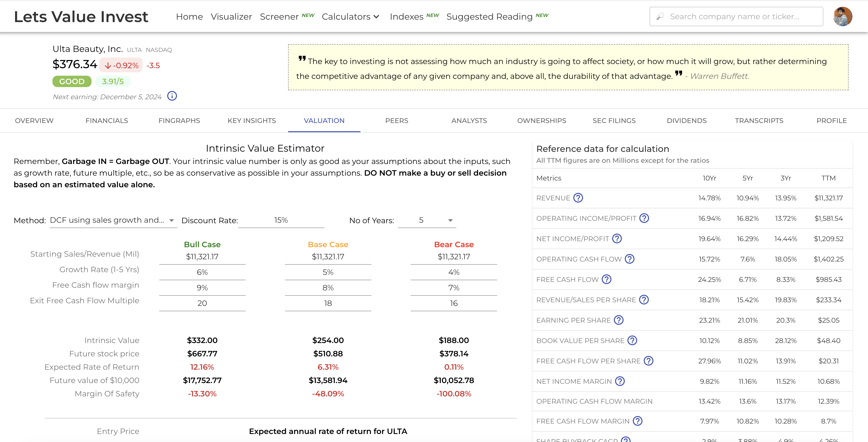Click the OPERATING INCOME/PROFIT help icon
Image resolution: width=868 pixels, height=442 pixels.
(x=644, y=218)
